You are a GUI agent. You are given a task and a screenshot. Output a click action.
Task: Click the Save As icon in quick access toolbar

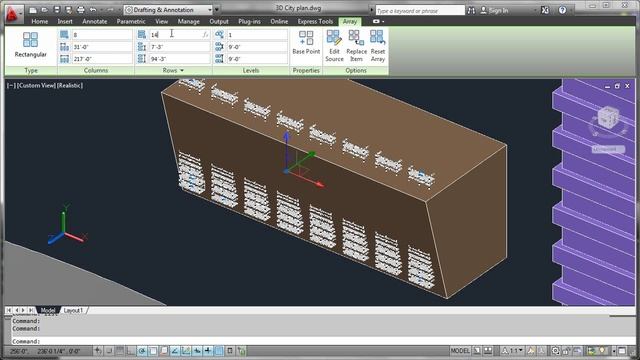(69, 10)
